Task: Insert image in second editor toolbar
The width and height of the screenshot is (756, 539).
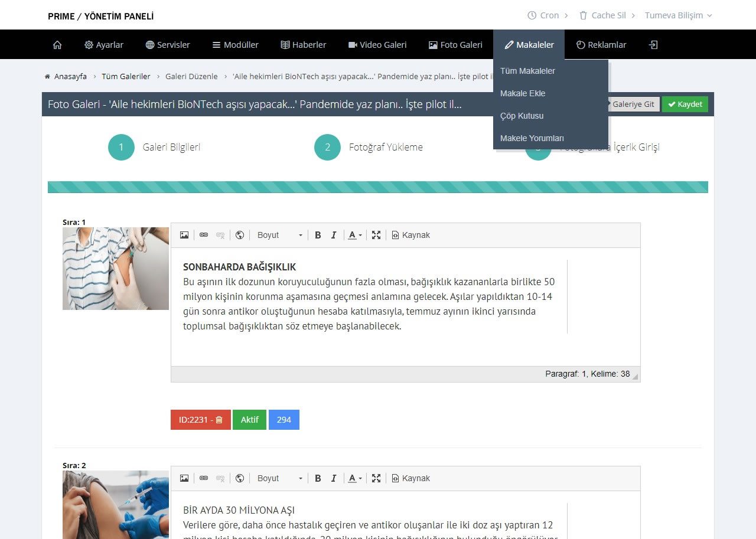Action: coord(184,478)
